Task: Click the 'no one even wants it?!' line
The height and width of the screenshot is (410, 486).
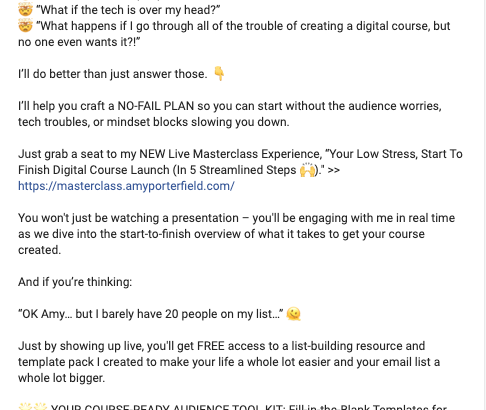Action: [x=79, y=42]
